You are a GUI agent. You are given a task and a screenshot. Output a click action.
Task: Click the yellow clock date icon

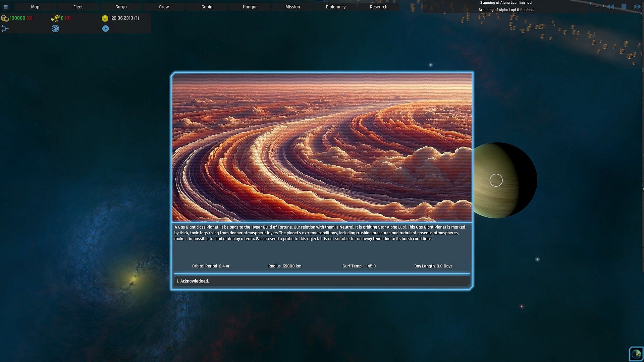coord(105,18)
